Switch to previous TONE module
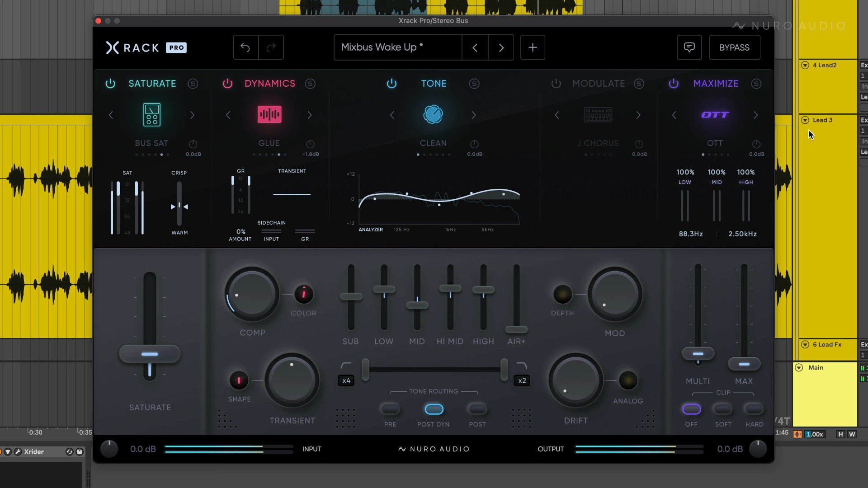Screen dimensions: 868x488 pyautogui.click(x=392, y=115)
